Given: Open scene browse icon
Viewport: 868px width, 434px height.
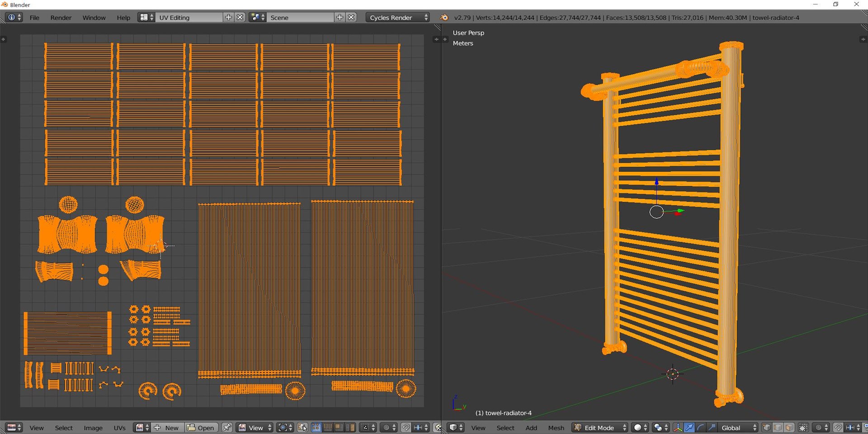Looking at the screenshot, I should tap(258, 17).
